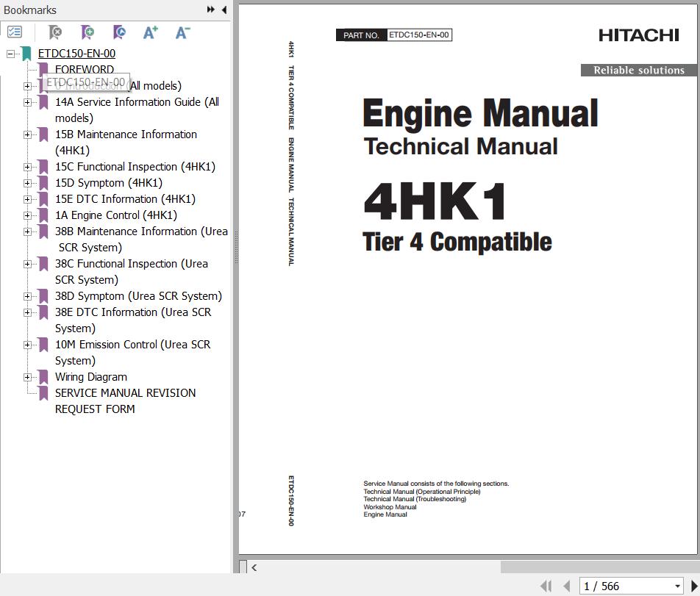Expand the Wiring Diagram bookmark
Image resolution: width=700 pixels, height=596 pixels.
[x=28, y=377]
